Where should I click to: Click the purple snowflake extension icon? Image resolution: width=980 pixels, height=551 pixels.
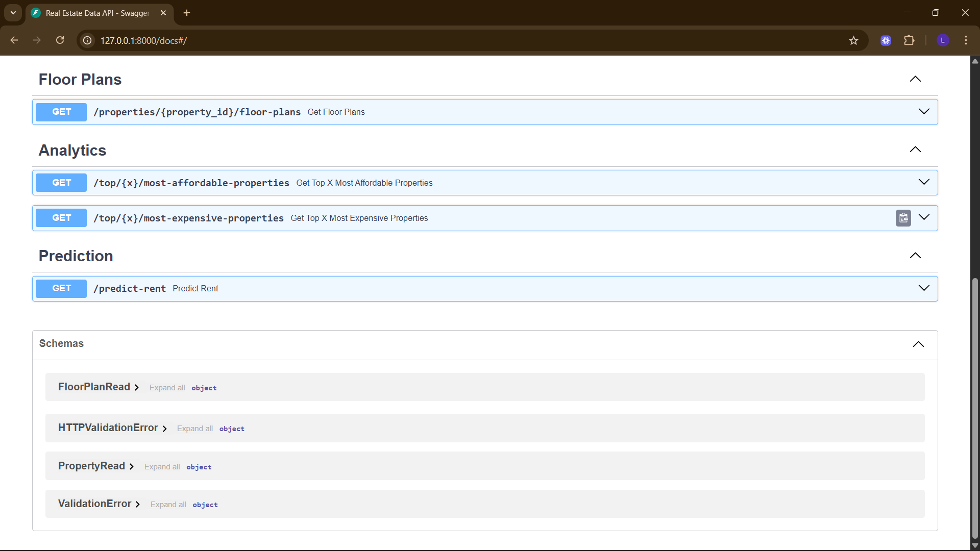[886, 40]
